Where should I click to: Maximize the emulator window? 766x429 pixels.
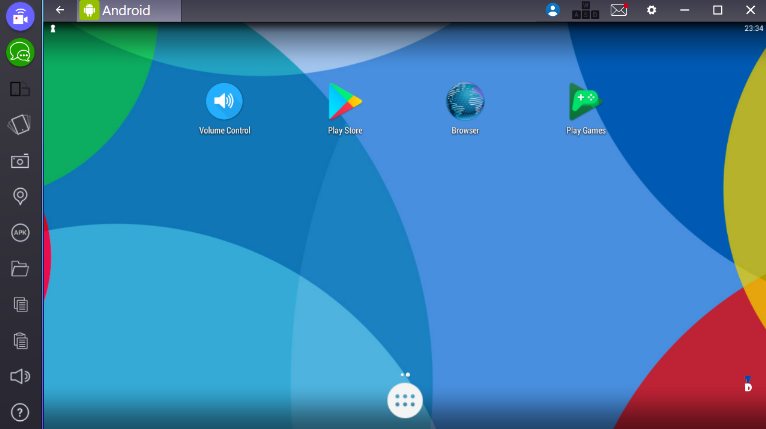point(718,10)
